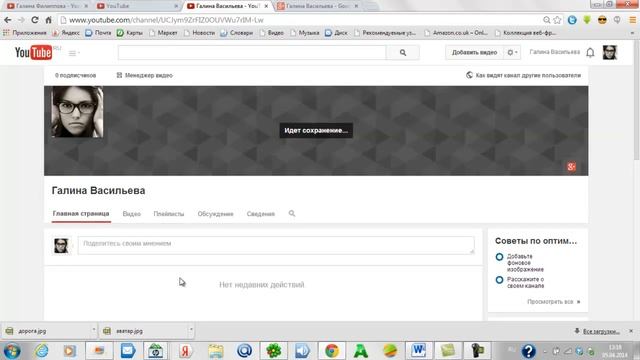Close the downloads bar
The image size is (640, 360).
(x=631, y=331)
